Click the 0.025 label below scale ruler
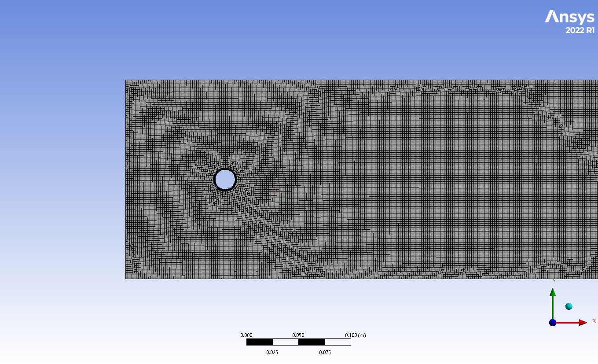The width and height of the screenshot is (598, 364). point(272,352)
